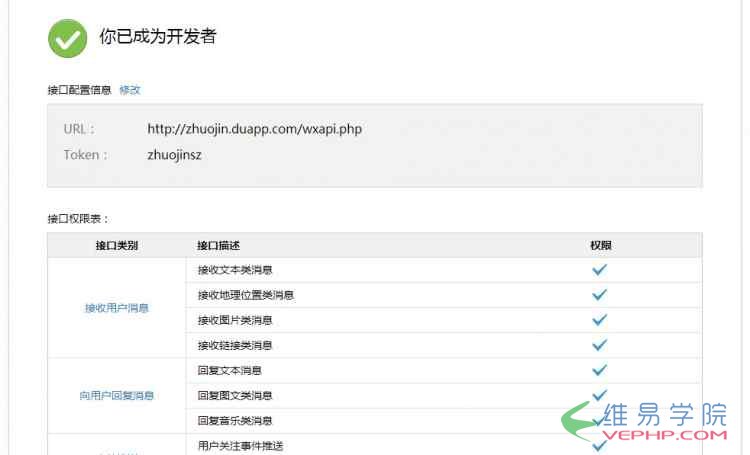The height and width of the screenshot is (455, 750).
Task: Open the 接收用户消息 category link
Action: [117, 308]
